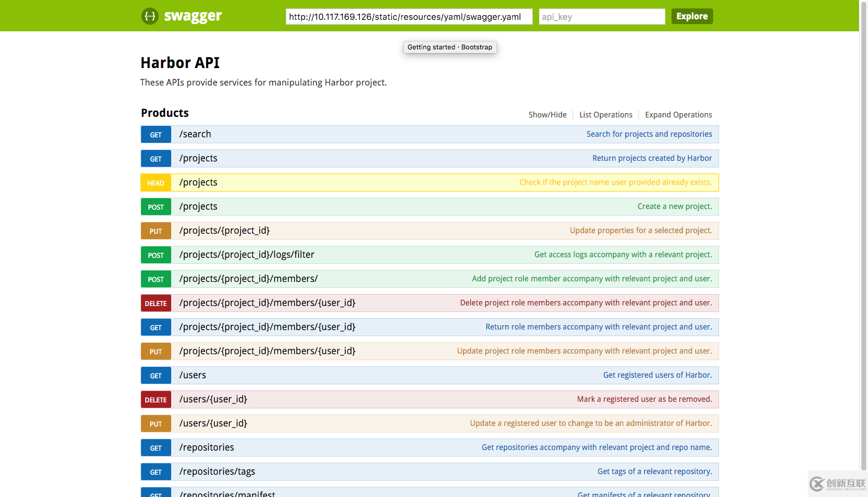The height and width of the screenshot is (497, 868).
Task: Click the Swagger {-} logo icon
Action: coord(149,16)
